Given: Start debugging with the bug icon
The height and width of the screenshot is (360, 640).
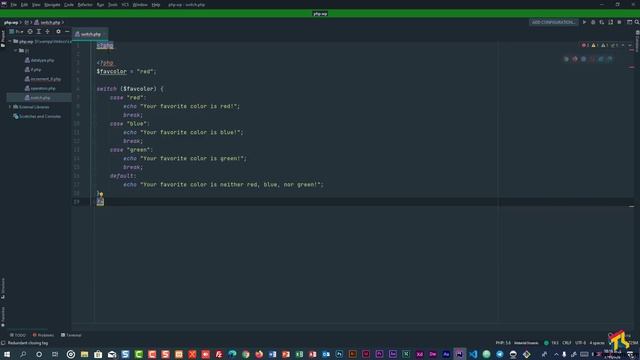Looking at the screenshot, I should coord(593,22).
